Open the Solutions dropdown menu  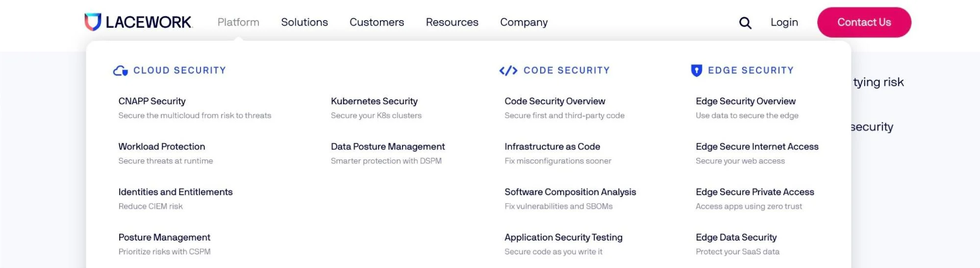click(304, 22)
